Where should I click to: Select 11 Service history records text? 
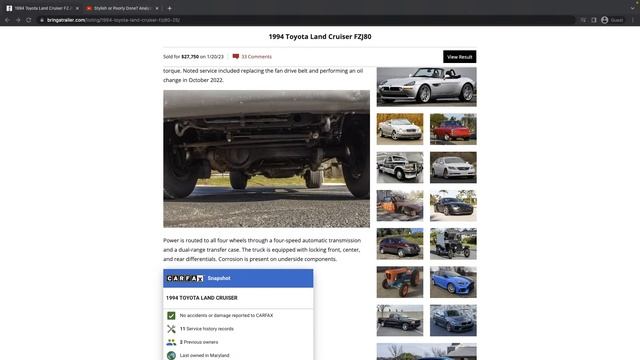click(207, 329)
